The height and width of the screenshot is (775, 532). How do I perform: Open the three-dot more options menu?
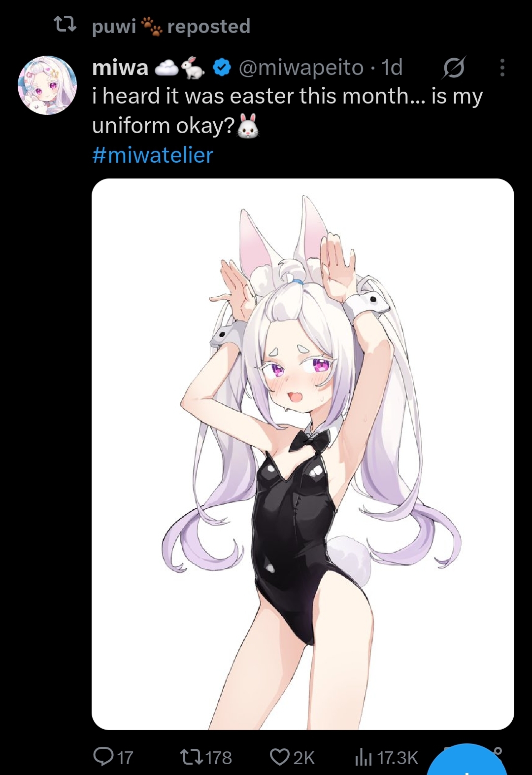[502, 68]
